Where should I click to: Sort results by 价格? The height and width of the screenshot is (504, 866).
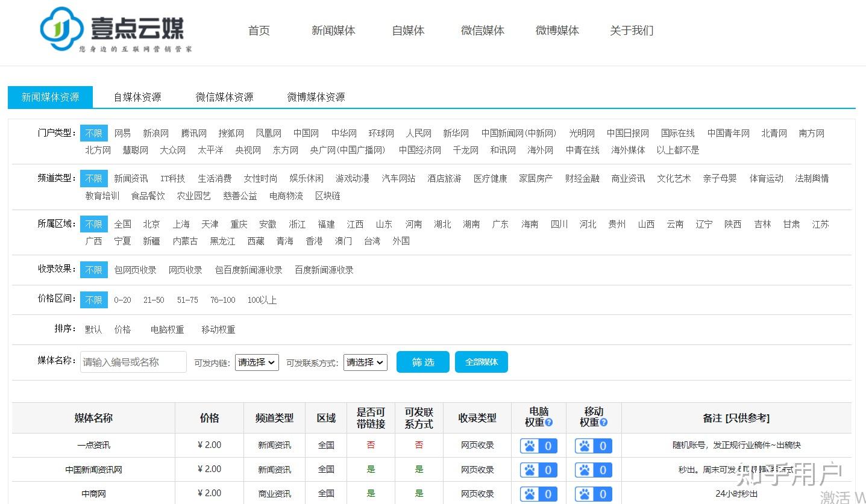pyautogui.click(x=122, y=329)
